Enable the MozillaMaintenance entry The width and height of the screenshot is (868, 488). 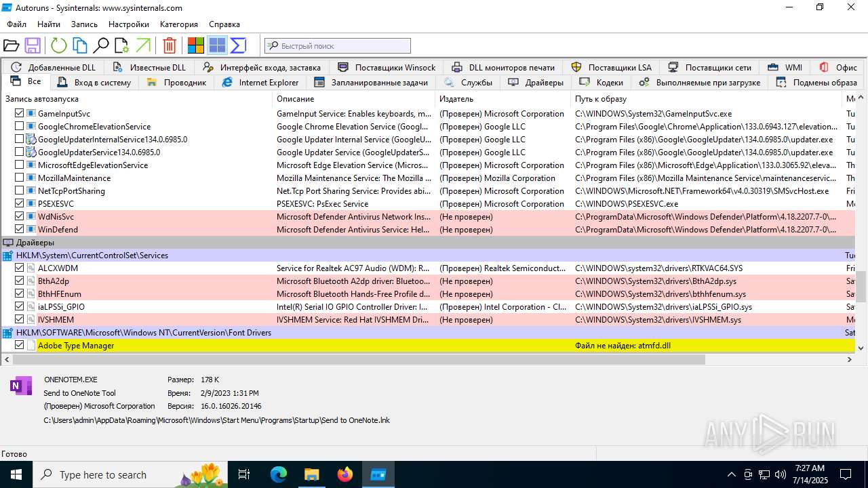(19, 178)
